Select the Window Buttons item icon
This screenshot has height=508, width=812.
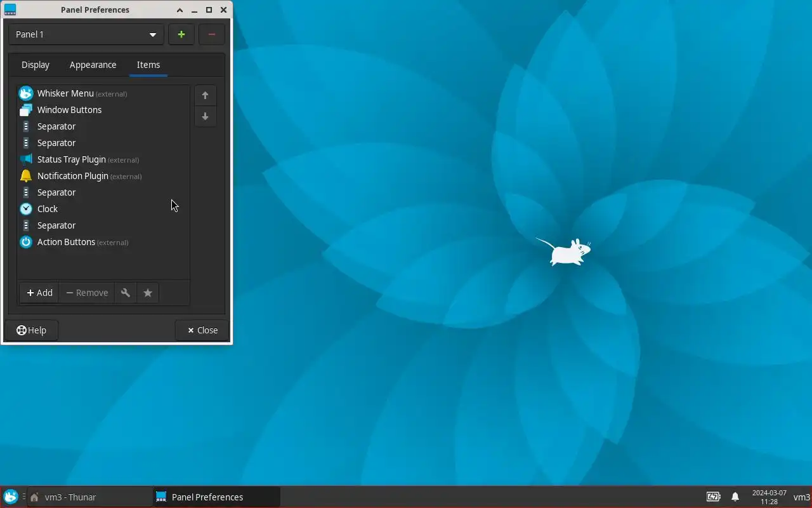[25, 110]
